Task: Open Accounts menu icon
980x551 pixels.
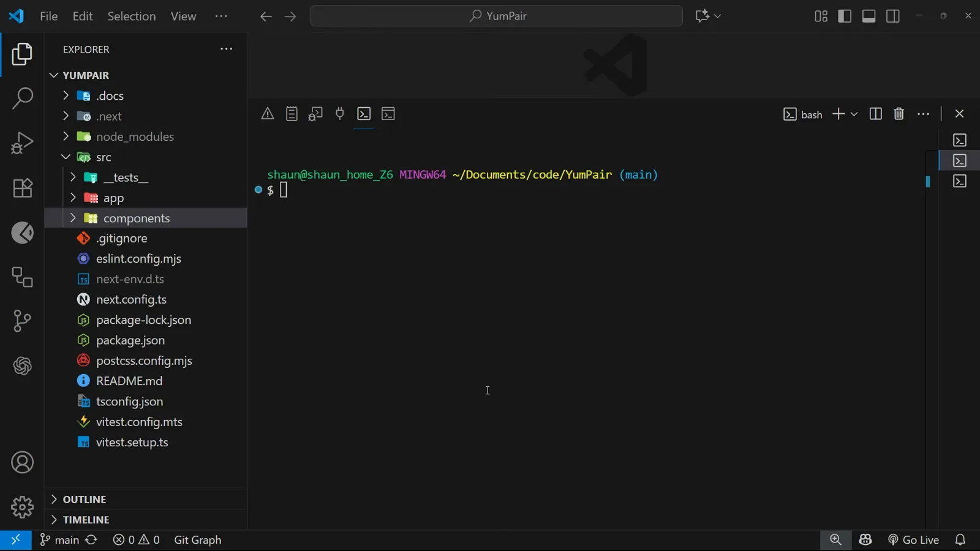Action: 23,463
